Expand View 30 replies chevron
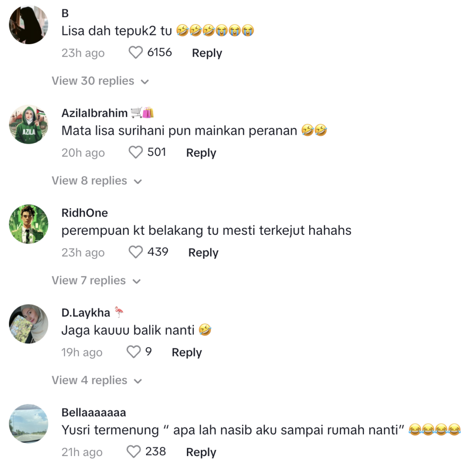This screenshot has width=476, height=463. pos(145,82)
